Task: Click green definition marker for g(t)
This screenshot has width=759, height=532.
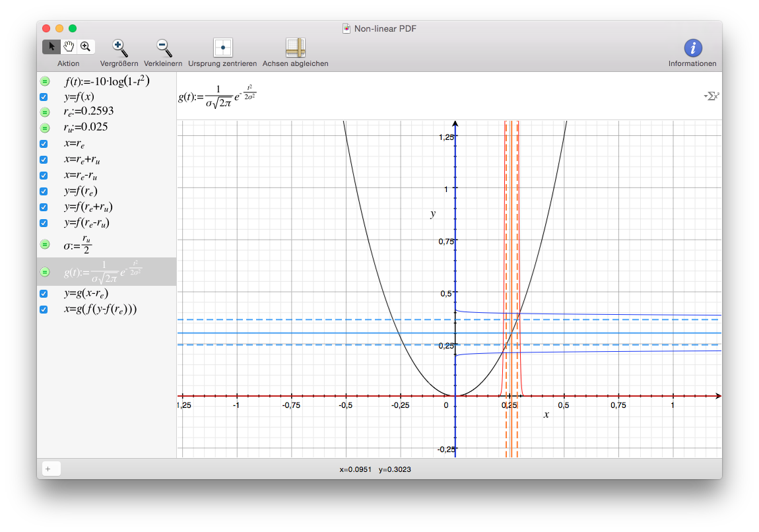Action: point(44,272)
